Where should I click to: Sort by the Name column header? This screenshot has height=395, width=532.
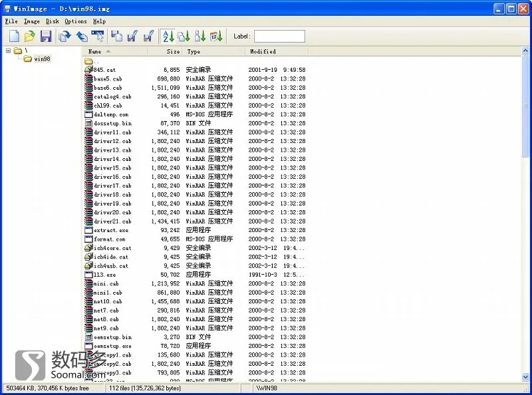114,52
